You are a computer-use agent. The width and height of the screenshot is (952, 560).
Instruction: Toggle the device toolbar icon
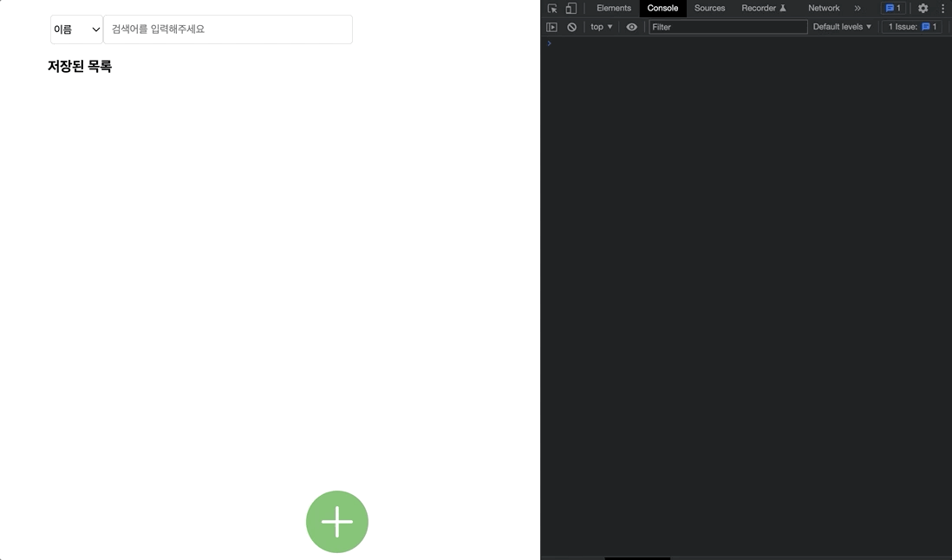click(x=571, y=9)
